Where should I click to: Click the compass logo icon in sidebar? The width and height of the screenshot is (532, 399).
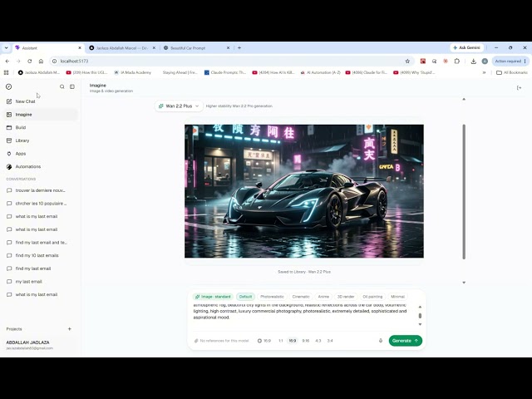9,86
